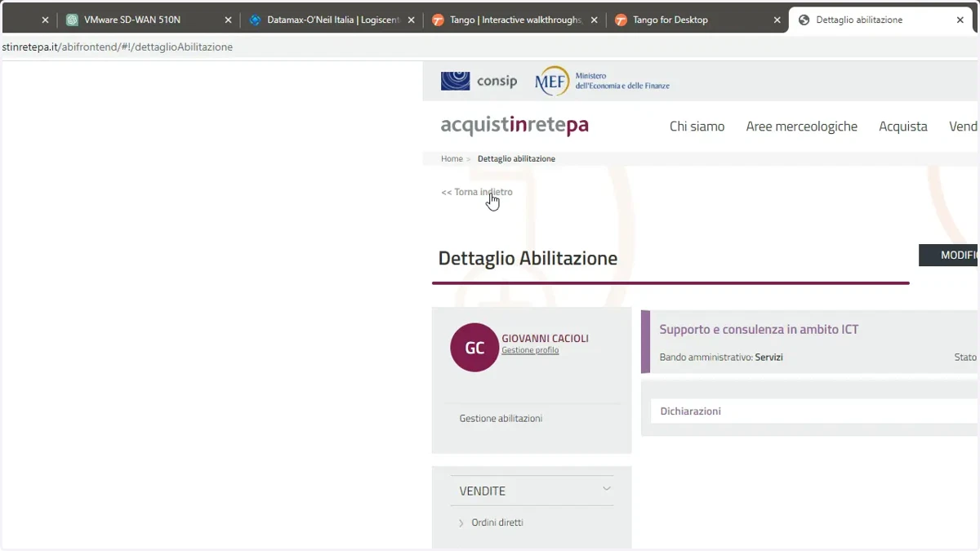The width and height of the screenshot is (980, 551).
Task: Open the Chi siamo menu
Action: 697,127
